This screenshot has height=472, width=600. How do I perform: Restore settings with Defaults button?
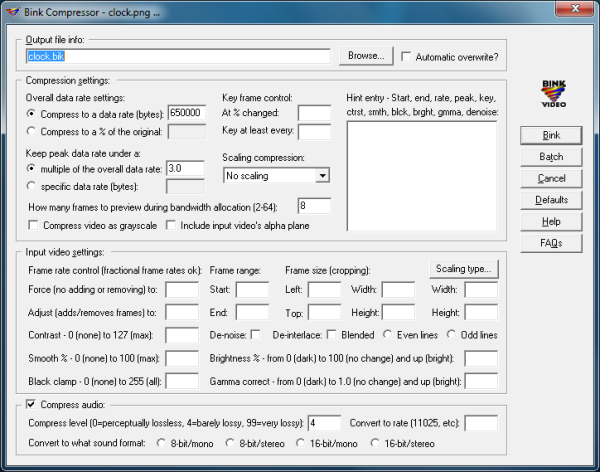click(x=551, y=199)
